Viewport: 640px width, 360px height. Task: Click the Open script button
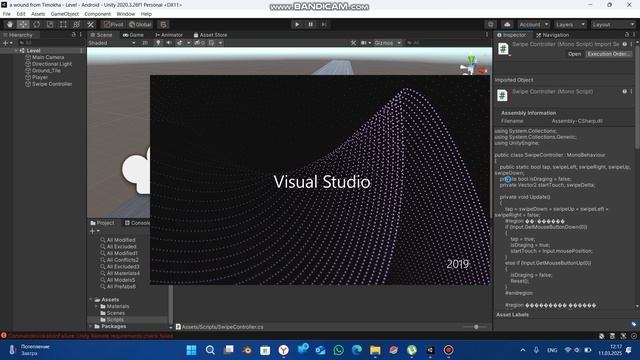(574, 54)
